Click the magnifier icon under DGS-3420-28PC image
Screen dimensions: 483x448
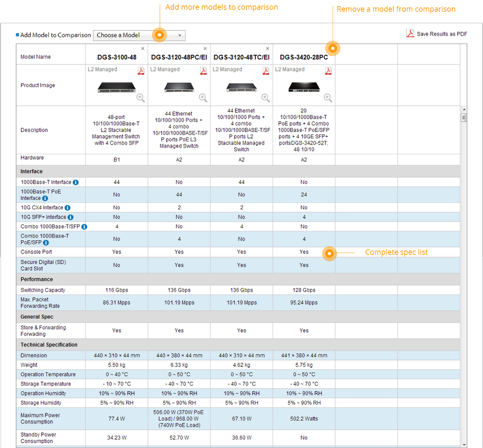[x=328, y=98]
